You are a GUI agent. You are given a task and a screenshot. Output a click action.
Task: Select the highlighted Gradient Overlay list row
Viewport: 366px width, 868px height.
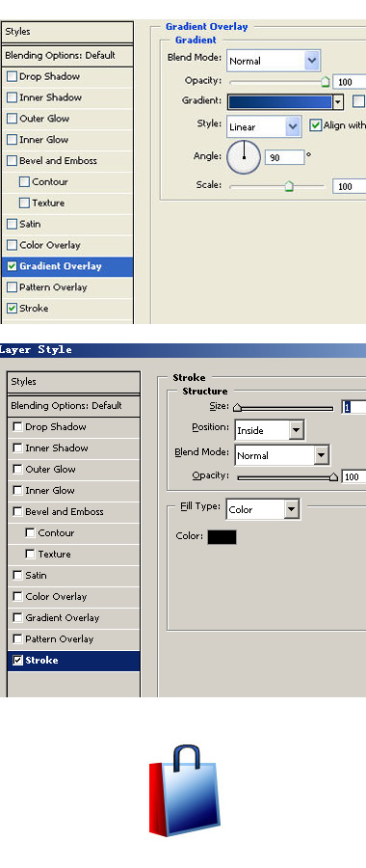tap(67, 266)
